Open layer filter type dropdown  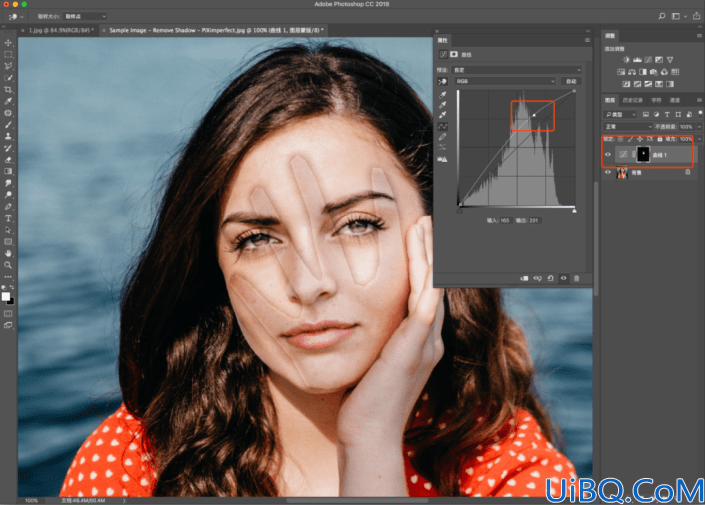click(x=620, y=114)
